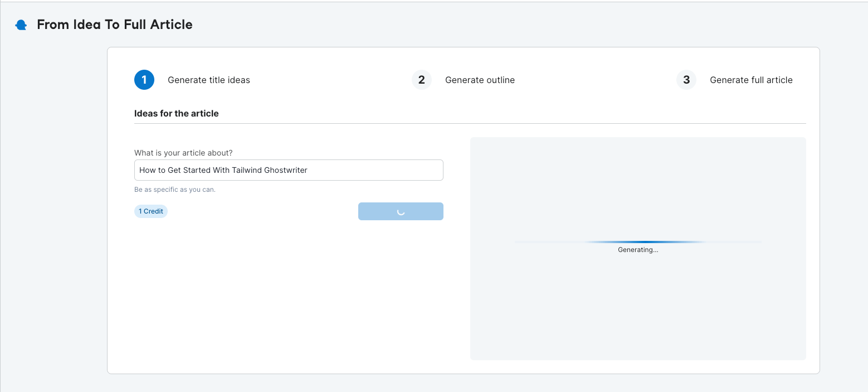This screenshot has width=868, height=392.
Task: Click the blue ghost Ghostwriter logo icon
Action: click(21, 25)
